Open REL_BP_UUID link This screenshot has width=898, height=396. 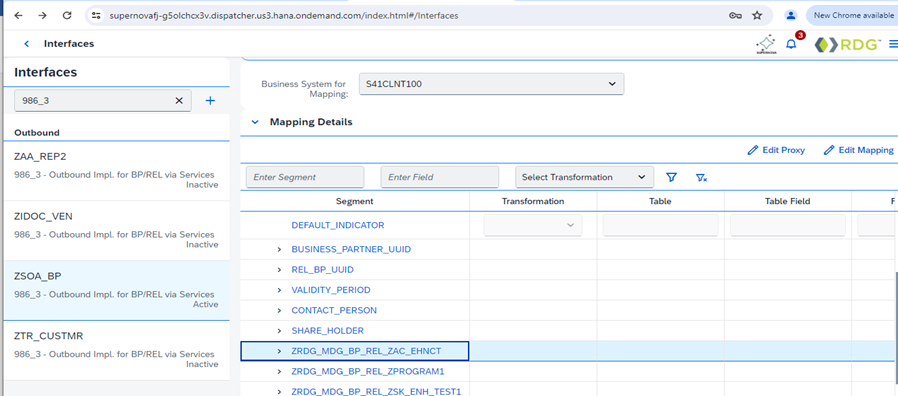pyautogui.click(x=322, y=270)
